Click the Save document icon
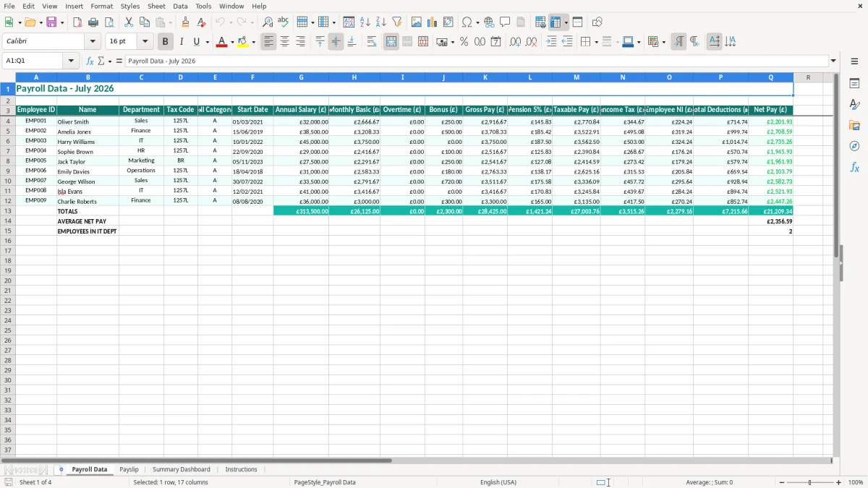Viewport: 868px width, 488px height. pos(51,22)
